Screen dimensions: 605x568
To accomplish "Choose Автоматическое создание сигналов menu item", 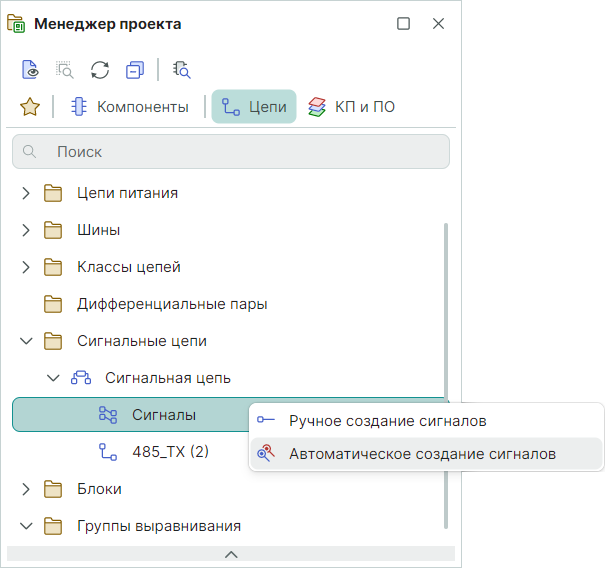I will (421, 454).
